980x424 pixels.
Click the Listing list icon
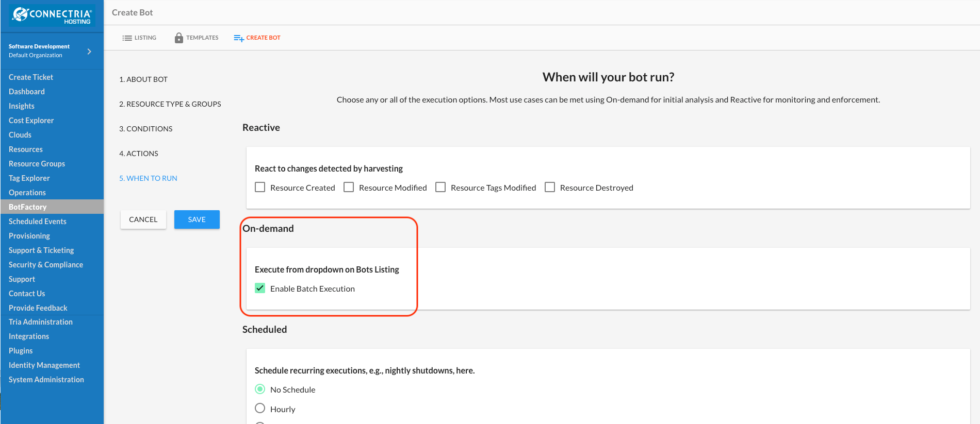pyautogui.click(x=127, y=38)
